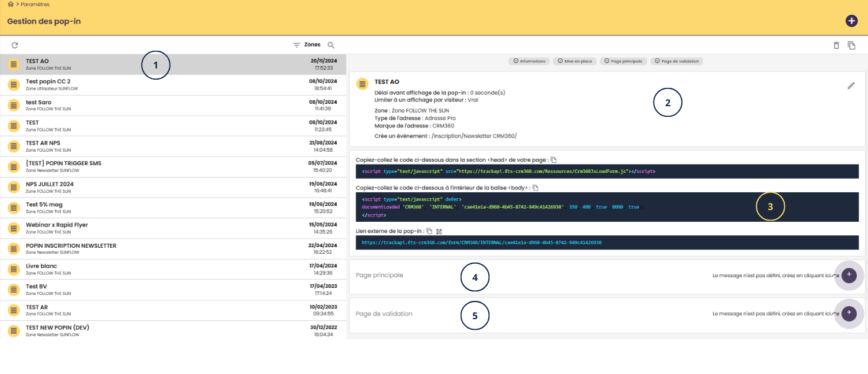The width and height of the screenshot is (868, 374).
Task: Show the QR code for the pop-in link
Action: (439, 231)
